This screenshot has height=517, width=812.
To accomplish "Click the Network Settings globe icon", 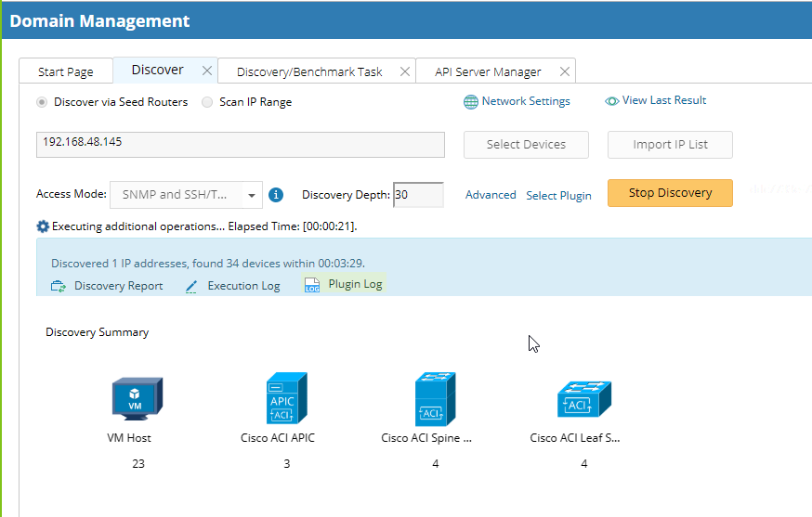I will pyautogui.click(x=471, y=102).
